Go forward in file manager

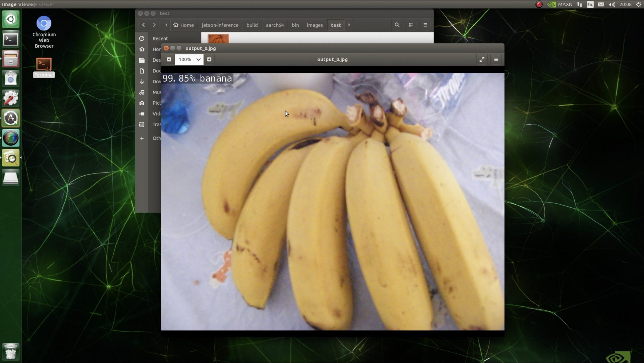[x=154, y=25]
